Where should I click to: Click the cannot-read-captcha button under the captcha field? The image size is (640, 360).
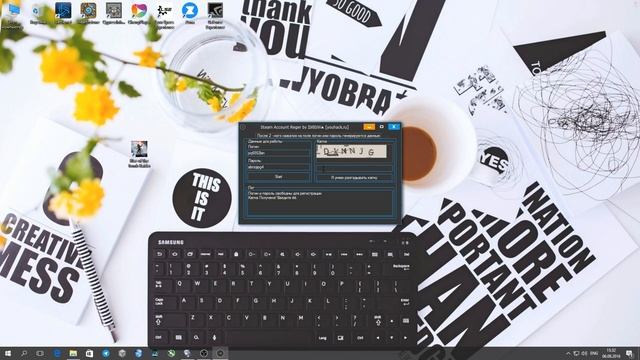[354, 178]
